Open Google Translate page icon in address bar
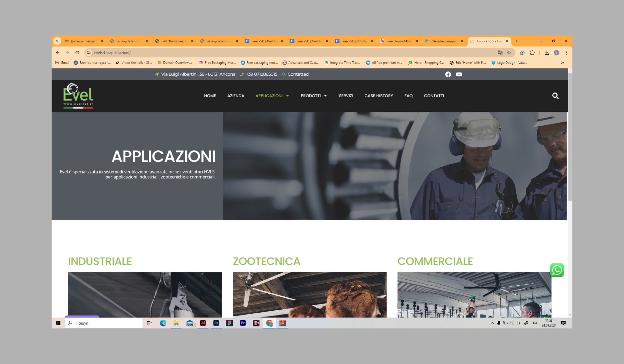Viewport: 624px width, 364px height. [500, 52]
